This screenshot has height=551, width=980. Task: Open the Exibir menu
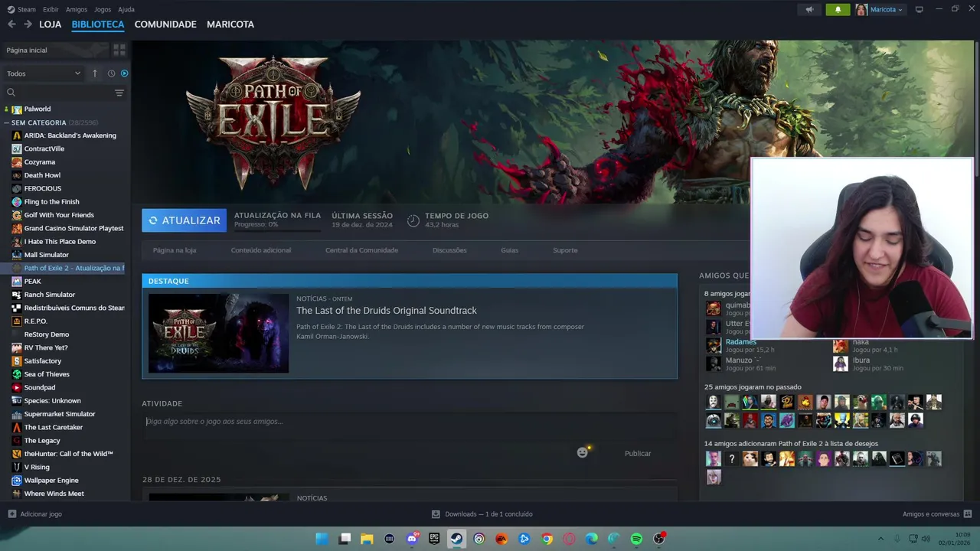[51, 9]
